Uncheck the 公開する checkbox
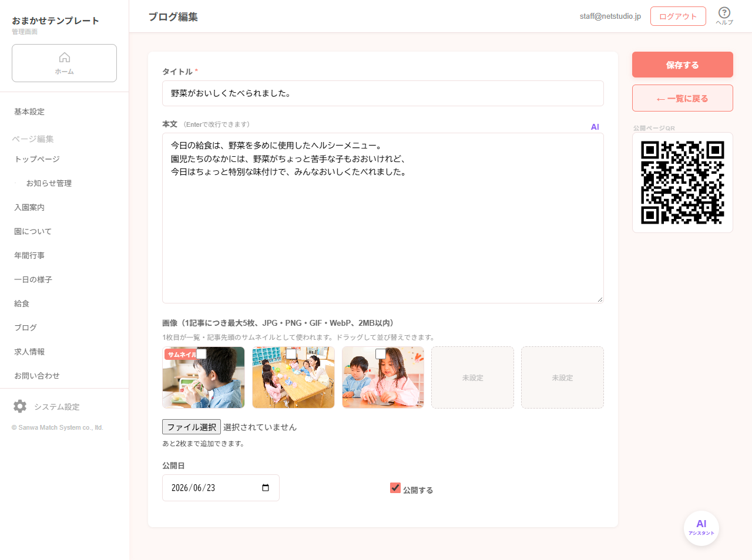 click(x=395, y=488)
